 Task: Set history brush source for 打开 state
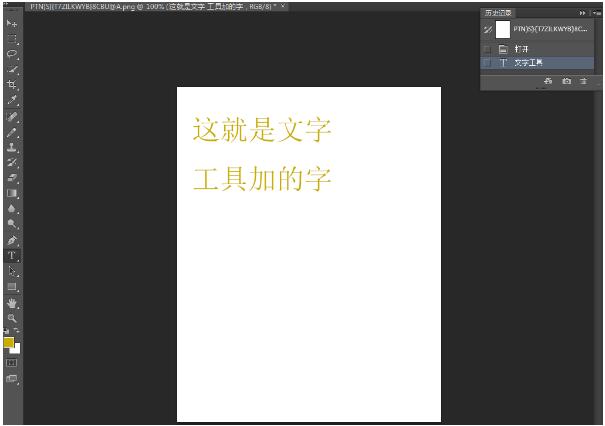pos(488,49)
